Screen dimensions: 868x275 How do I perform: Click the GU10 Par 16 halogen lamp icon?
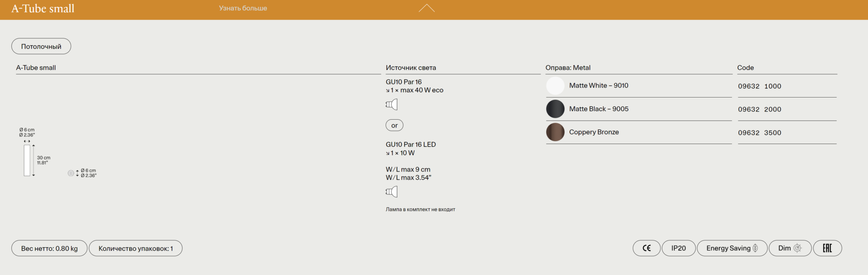(x=392, y=105)
